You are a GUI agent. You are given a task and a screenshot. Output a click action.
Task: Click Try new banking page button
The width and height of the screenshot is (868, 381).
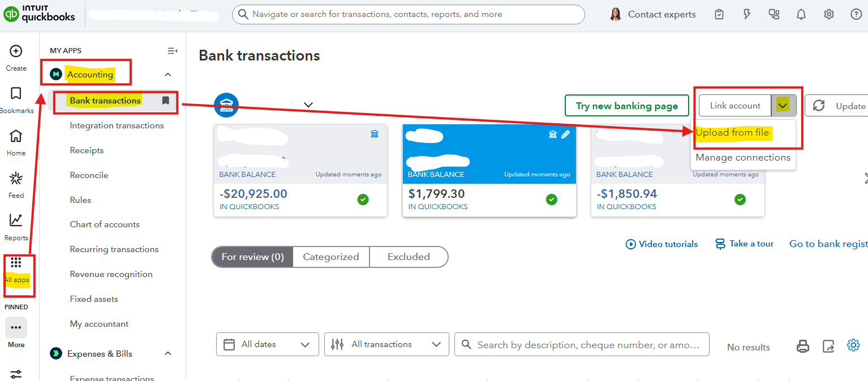(x=627, y=106)
